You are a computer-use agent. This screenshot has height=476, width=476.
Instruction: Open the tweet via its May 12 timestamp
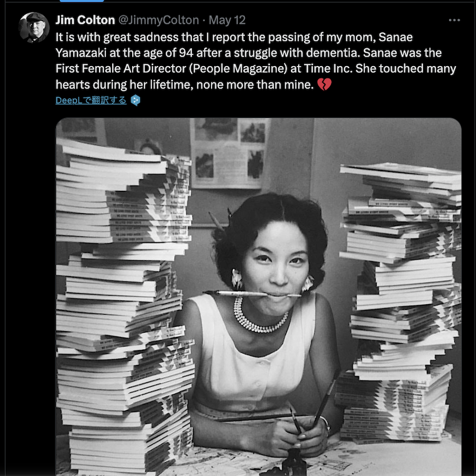227,20
